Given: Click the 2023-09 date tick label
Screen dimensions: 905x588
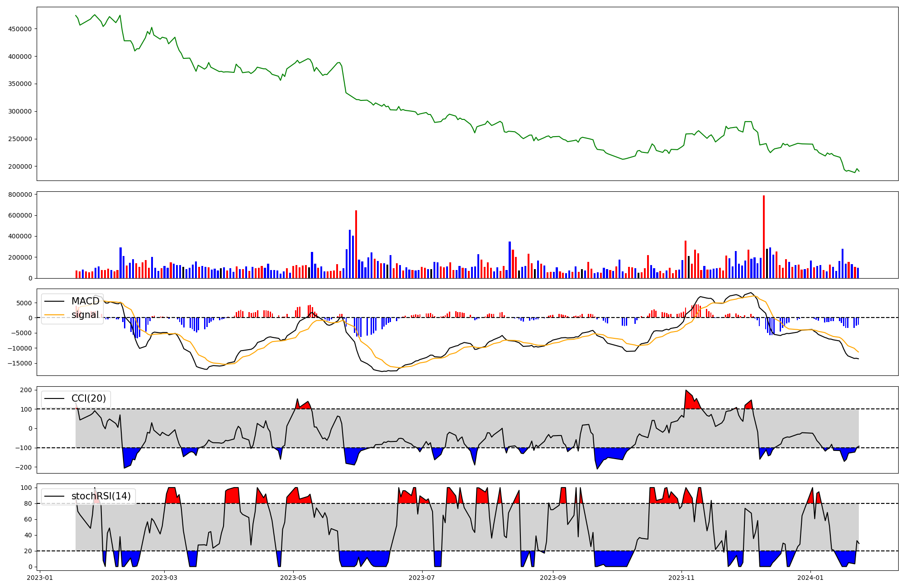Looking at the screenshot, I should [x=553, y=578].
